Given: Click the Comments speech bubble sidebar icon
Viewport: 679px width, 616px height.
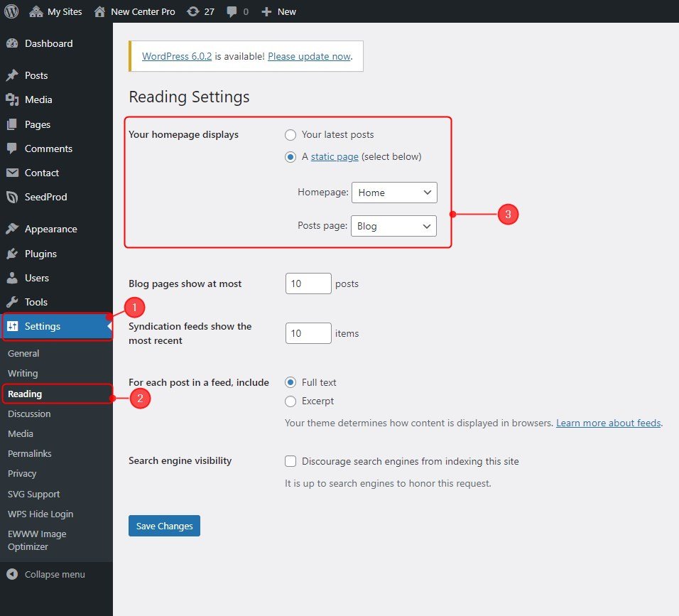Looking at the screenshot, I should coord(12,148).
